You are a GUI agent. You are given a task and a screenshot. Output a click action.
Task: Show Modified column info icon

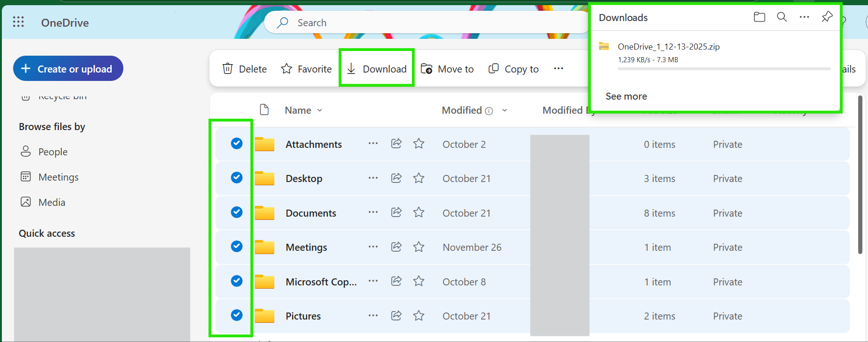(x=489, y=111)
